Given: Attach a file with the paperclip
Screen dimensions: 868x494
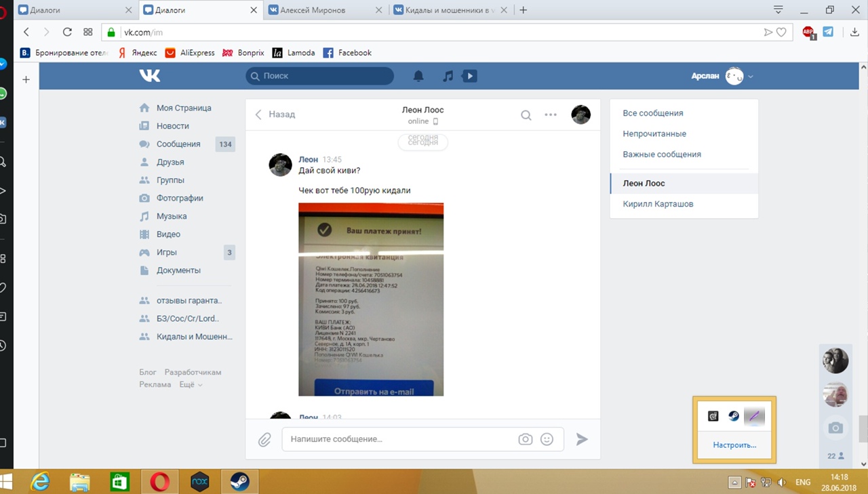Looking at the screenshot, I should coord(264,440).
